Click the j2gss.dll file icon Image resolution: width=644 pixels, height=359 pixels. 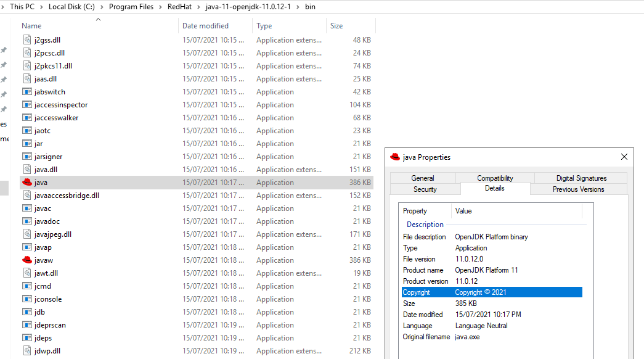[27, 40]
